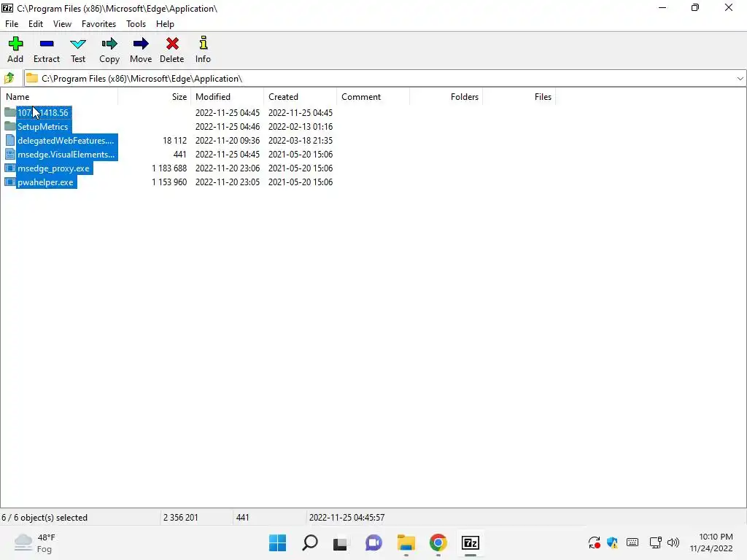Click status bar selected objects text
Image resolution: width=747 pixels, height=560 pixels.
coord(44,518)
